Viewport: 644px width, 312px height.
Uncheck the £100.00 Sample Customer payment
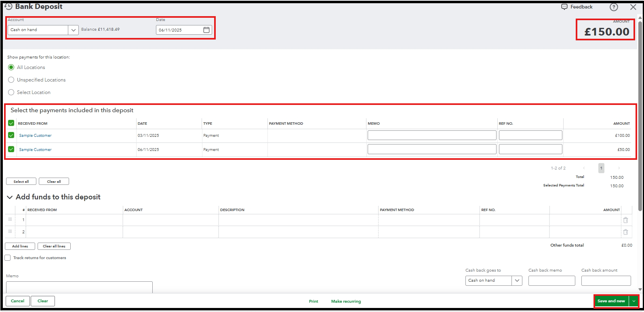pos(11,135)
